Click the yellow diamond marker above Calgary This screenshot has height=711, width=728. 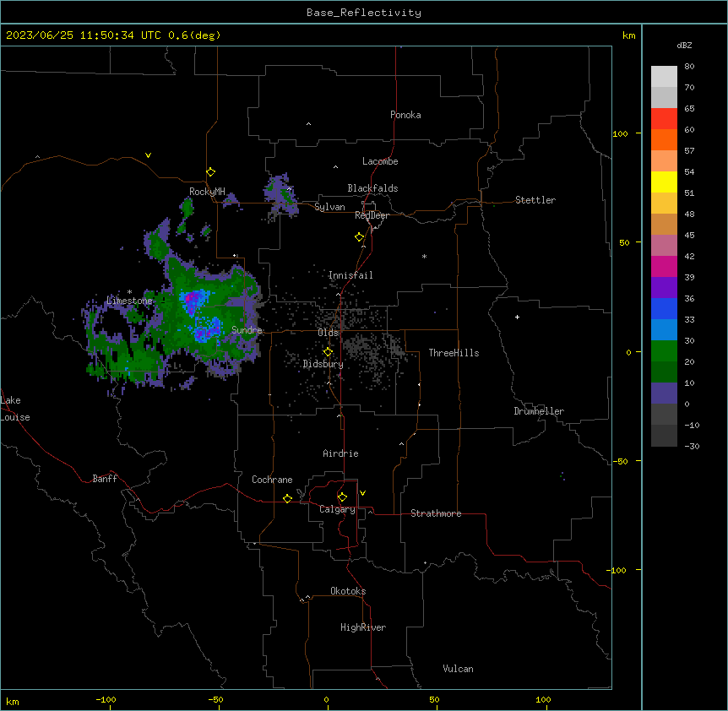pyautogui.click(x=342, y=497)
